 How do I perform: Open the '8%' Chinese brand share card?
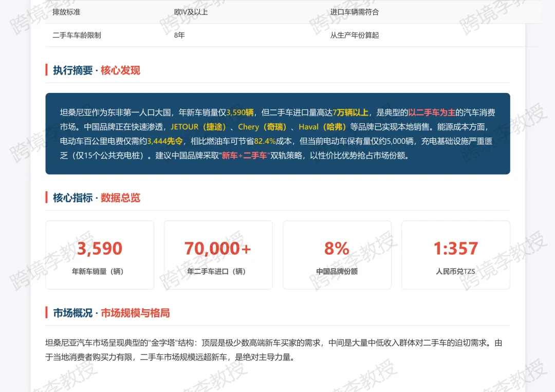coord(337,255)
